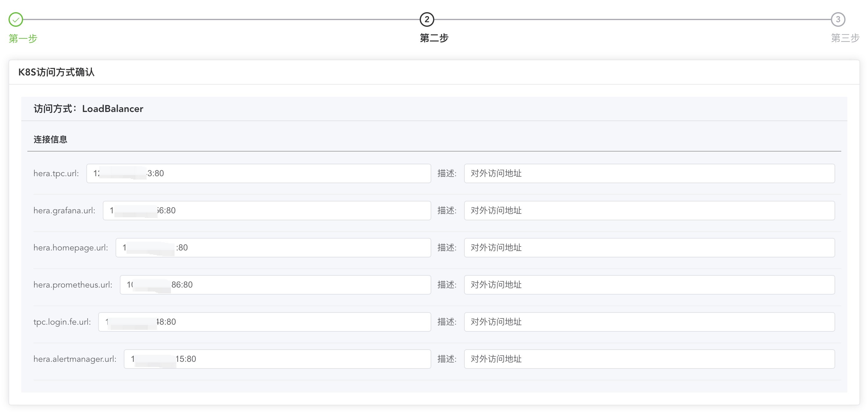Select step 2 circle in the wizard

(427, 19)
